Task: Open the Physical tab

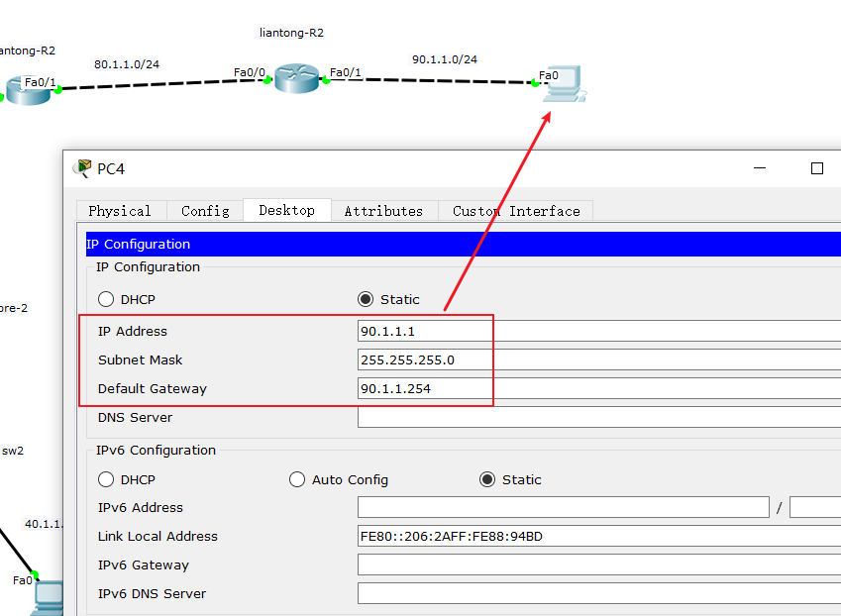Action: (x=120, y=211)
